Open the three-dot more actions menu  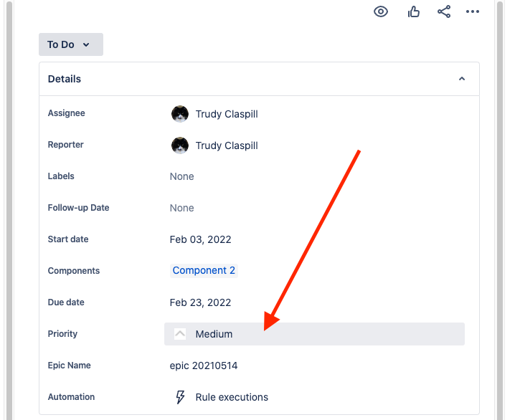pyautogui.click(x=472, y=11)
